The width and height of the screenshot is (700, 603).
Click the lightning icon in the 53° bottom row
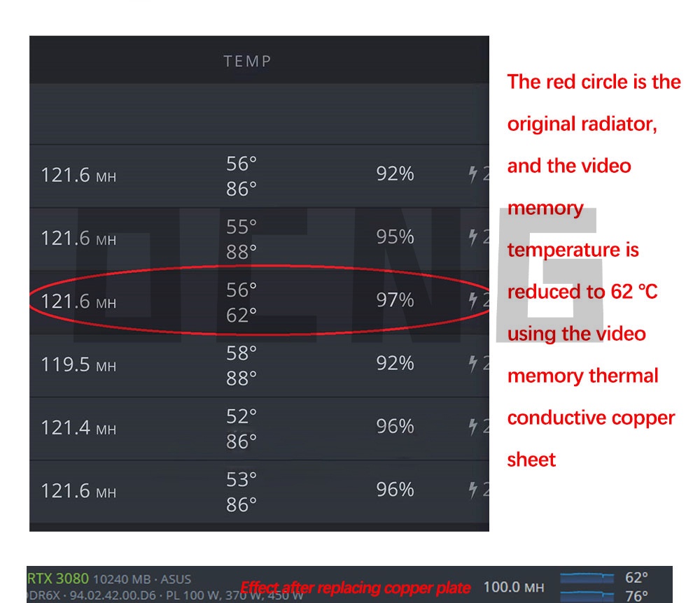[473, 490]
